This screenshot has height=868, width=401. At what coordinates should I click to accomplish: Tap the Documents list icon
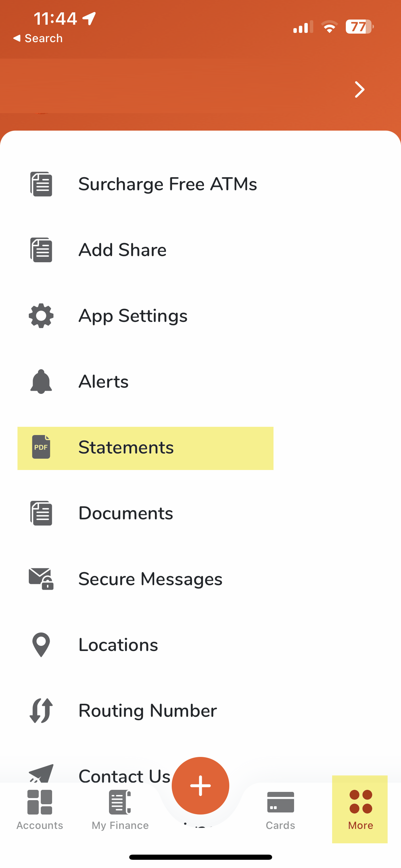click(41, 513)
